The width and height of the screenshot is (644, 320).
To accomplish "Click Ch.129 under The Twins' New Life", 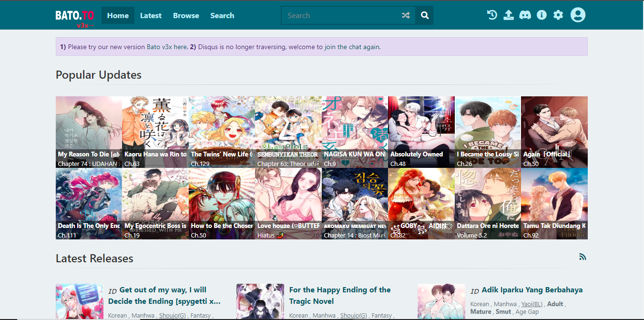I will [x=200, y=164].
